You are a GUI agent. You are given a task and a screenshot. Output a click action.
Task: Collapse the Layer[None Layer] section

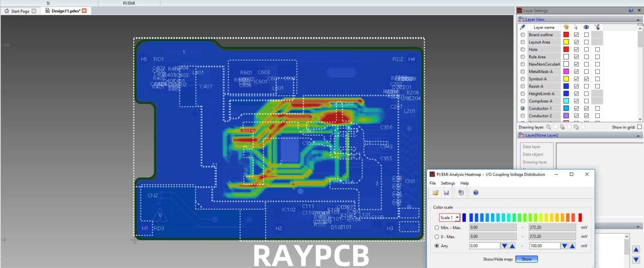(639, 136)
